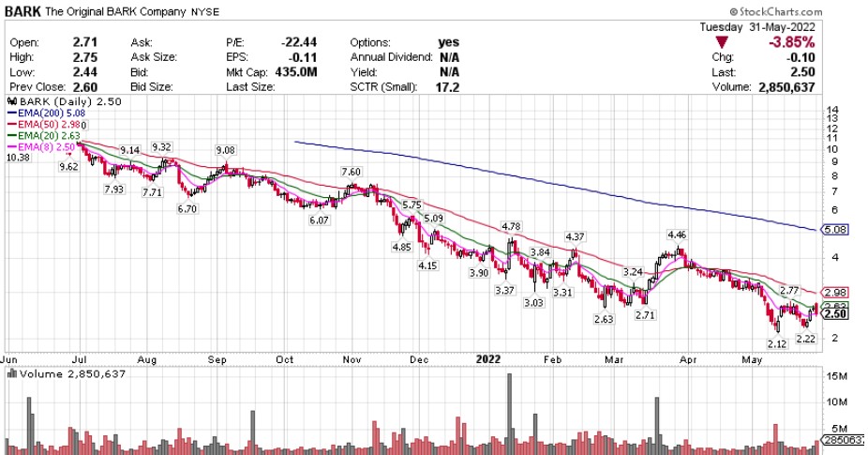Click the 'Volume 2,850,637' panel legend
The height and width of the screenshot is (455, 868).
[72, 374]
